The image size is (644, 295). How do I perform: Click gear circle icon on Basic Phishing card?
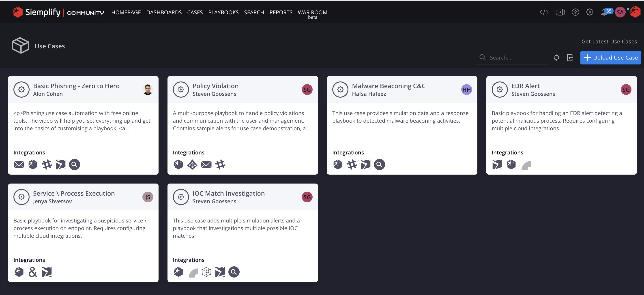(21, 90)
